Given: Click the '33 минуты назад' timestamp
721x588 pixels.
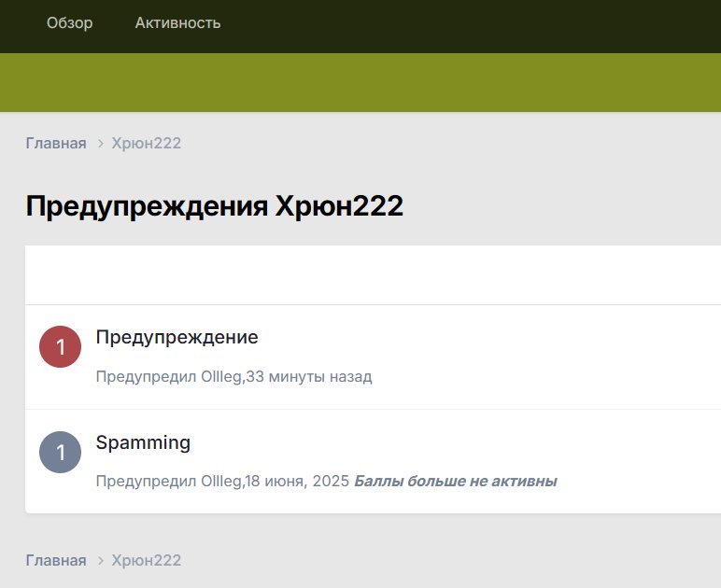Looking at the screenshot, I should 309,377.
